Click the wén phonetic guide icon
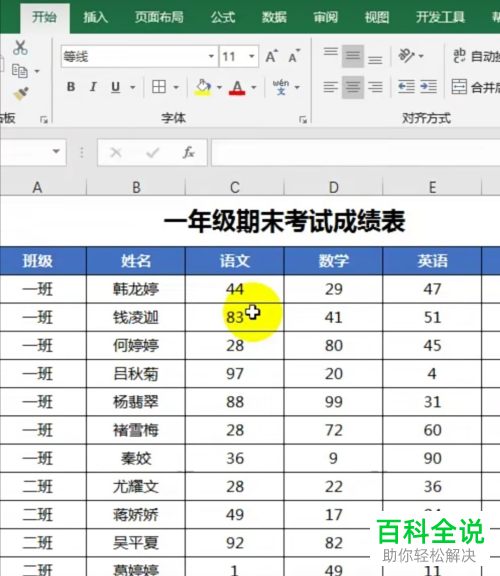 [281, 87]
